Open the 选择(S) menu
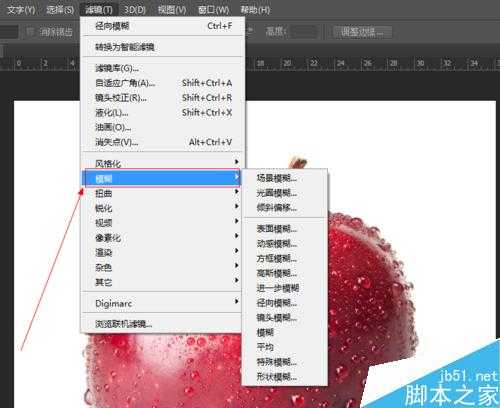 60,9
